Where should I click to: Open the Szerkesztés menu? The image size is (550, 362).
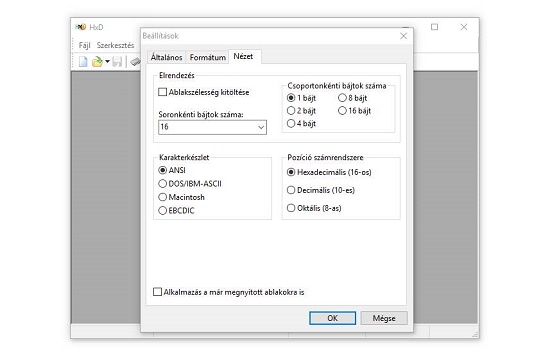coord(115,45)
